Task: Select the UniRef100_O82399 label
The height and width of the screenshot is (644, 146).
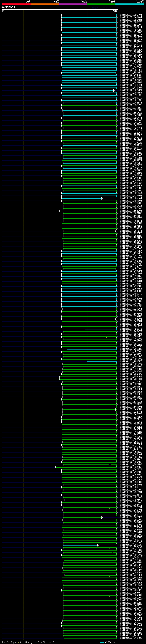Action: (x=131, y=175)
